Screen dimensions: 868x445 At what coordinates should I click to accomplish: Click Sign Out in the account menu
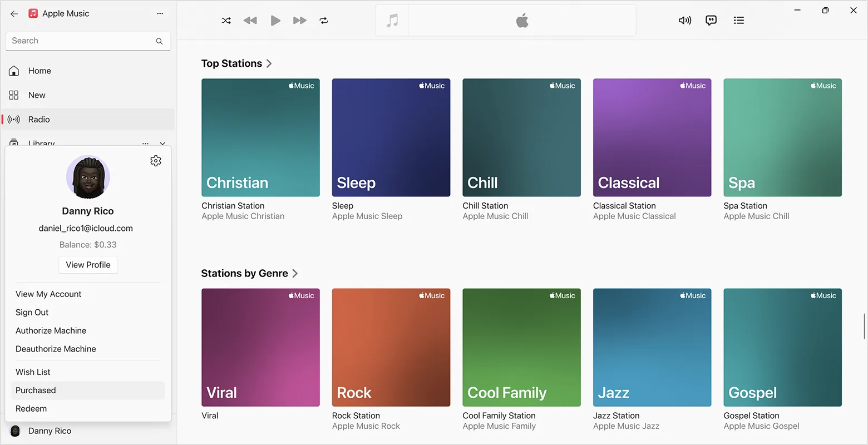click(x=32, y=312)
